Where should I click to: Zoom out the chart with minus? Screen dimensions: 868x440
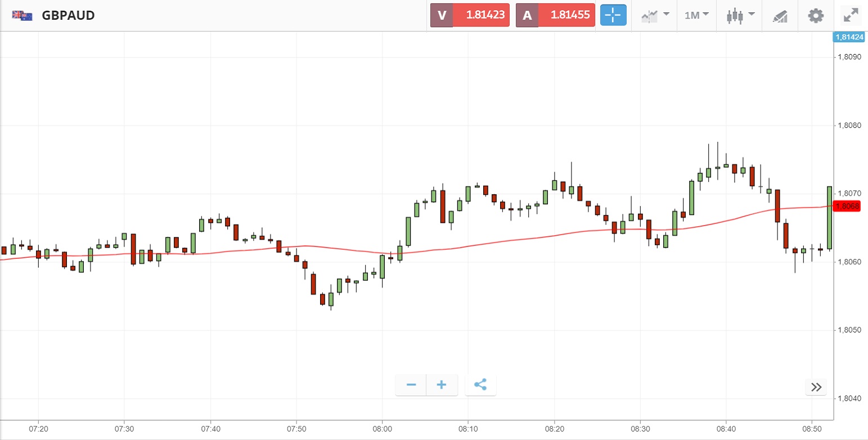click(411, 385)
